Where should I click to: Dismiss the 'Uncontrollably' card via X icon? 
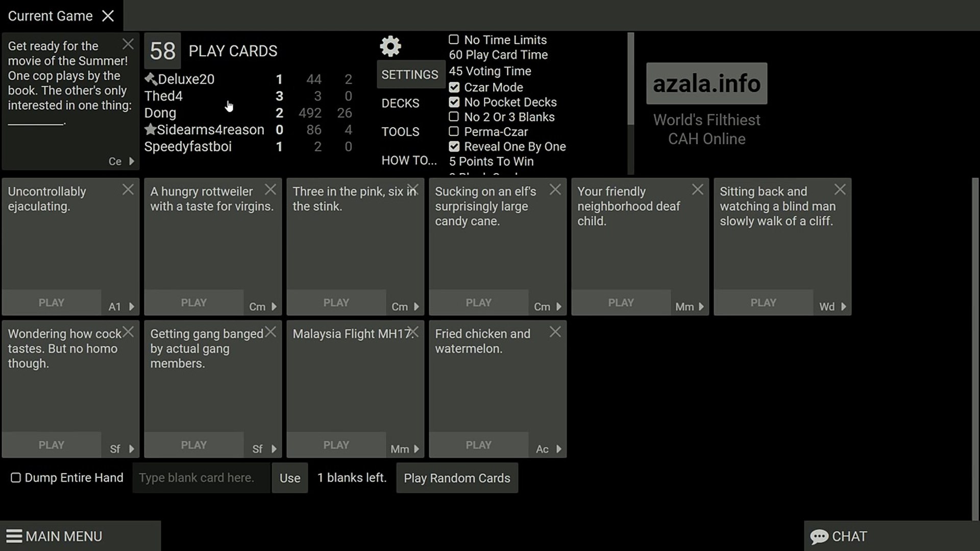[x=128, y=190]
